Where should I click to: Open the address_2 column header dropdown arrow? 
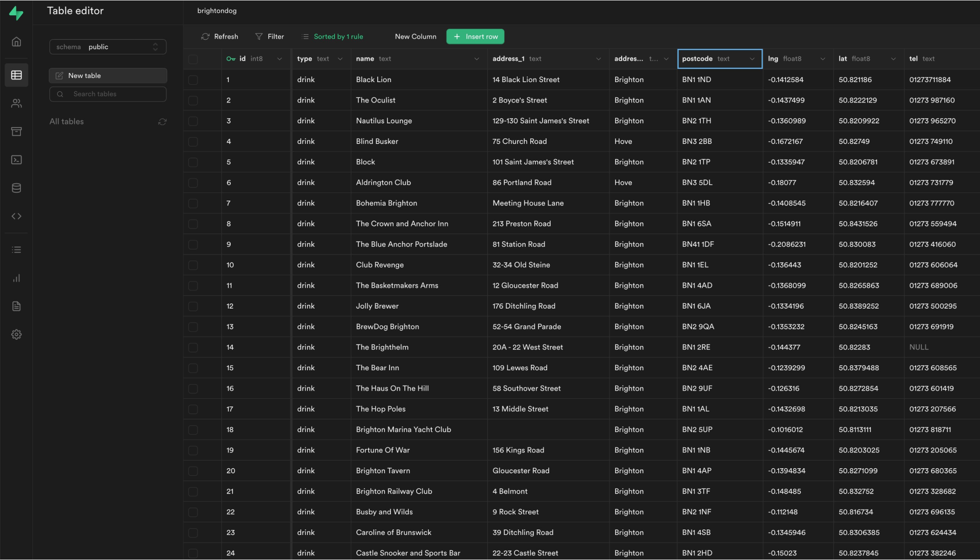666,59
